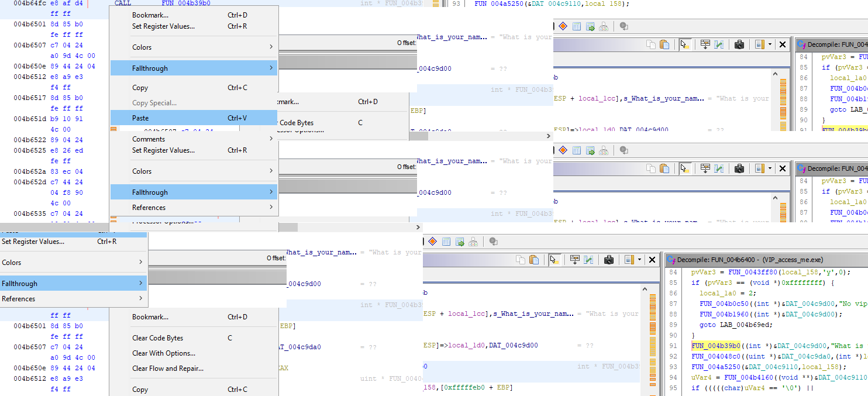Open the hierarchy tree icon in the bottom toolbar
Viewport: 868px width, 396px height.
(x=473, y=241)
